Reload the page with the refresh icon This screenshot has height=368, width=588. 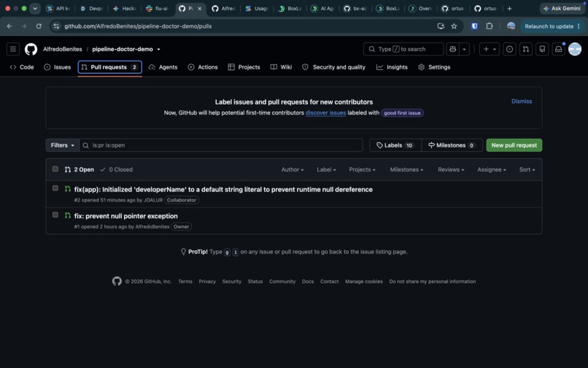39,26
